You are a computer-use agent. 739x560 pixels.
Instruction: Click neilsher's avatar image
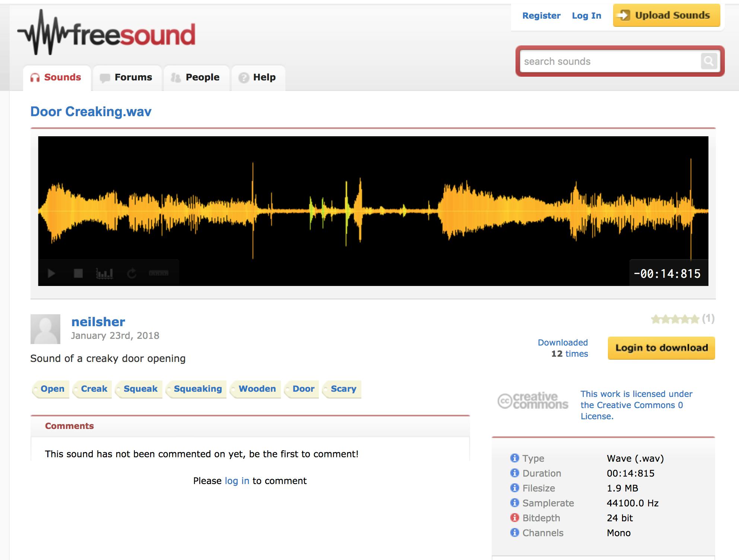pos(45,329)
